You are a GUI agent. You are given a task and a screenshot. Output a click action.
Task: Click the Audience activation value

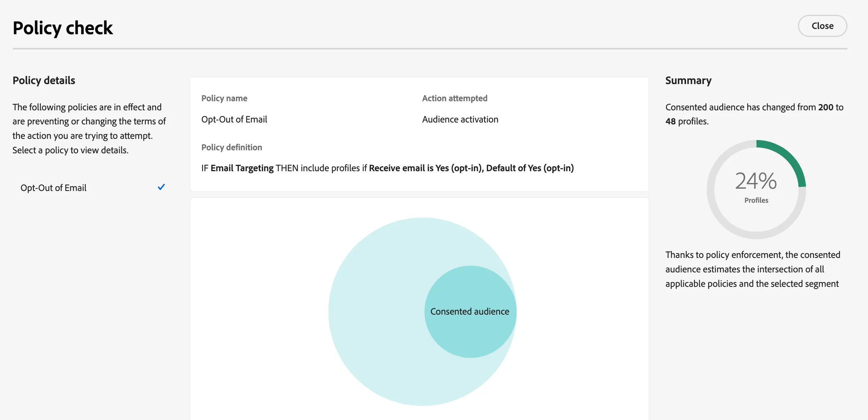460,119
